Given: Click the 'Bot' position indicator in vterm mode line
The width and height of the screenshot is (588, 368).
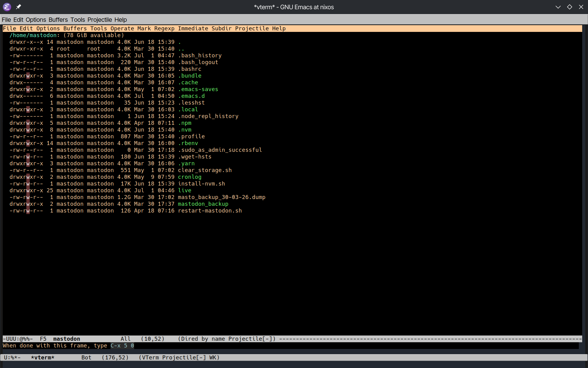Looking at the screenshot, I should (x=86, y=358).
